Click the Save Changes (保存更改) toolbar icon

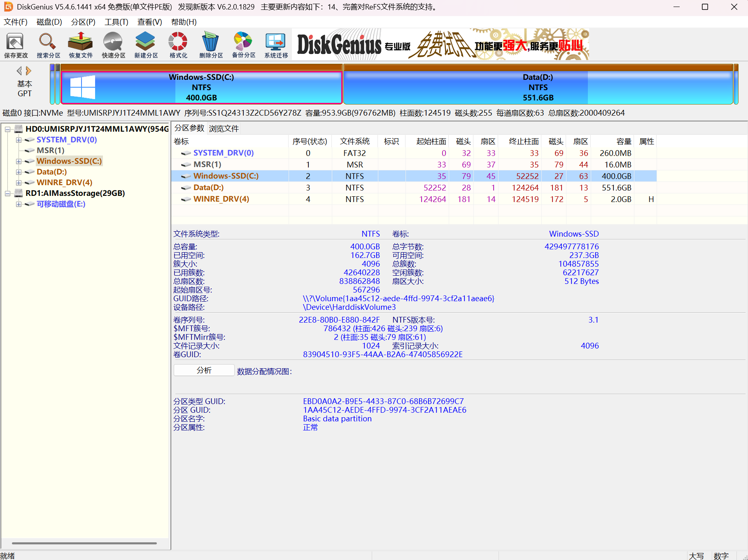point(16,45)
